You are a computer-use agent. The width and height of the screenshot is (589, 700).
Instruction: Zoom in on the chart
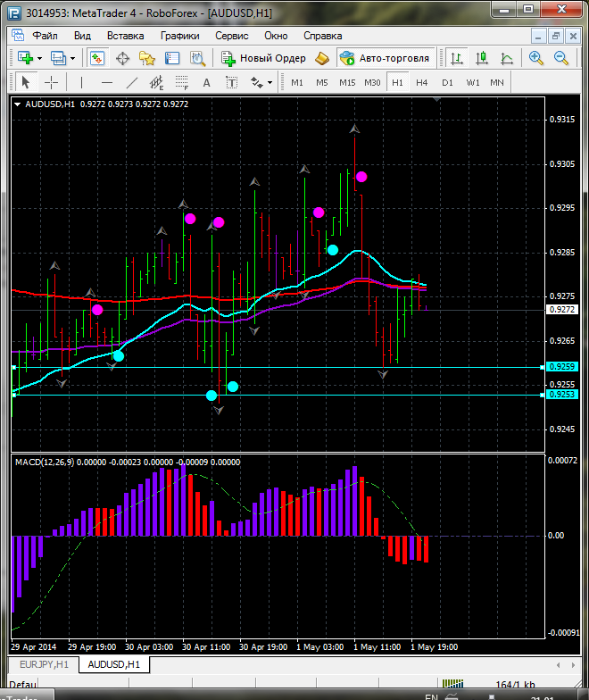point(536,58)
